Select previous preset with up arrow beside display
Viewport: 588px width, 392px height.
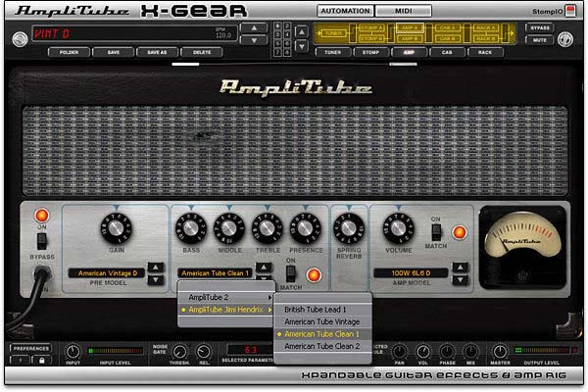click(254, 27)
